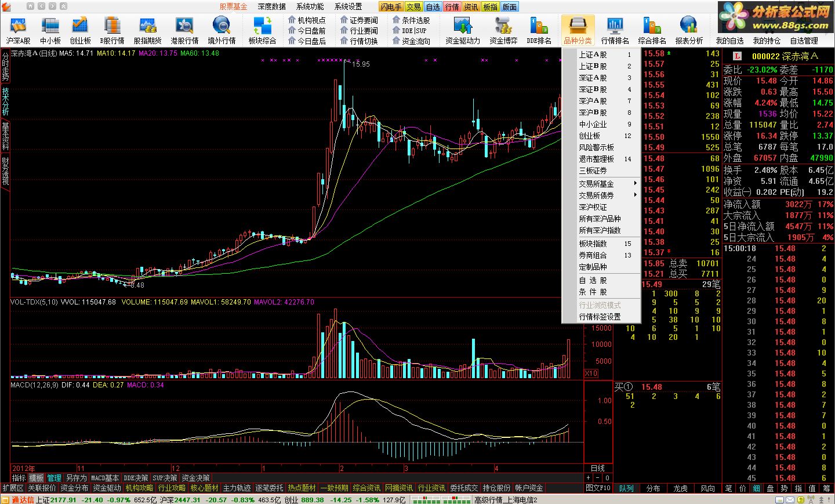Switch tick panel to 筹 mode
The image size is (835, 504).
pos(826,488)
